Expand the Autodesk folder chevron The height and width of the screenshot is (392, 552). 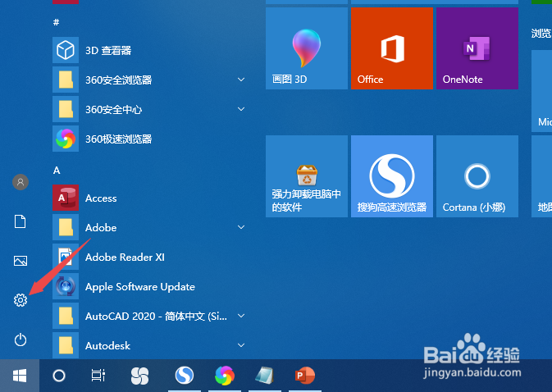coord(241,345)
